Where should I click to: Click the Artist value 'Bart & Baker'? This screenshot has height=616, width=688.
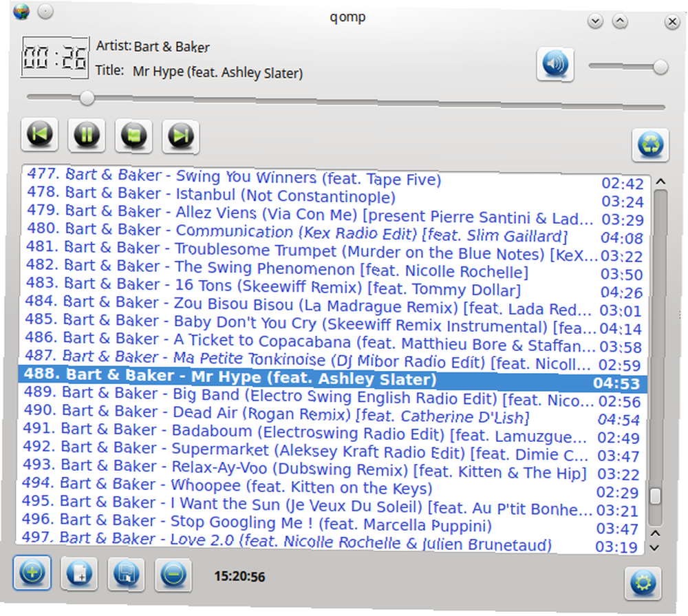tap(171, 47)
